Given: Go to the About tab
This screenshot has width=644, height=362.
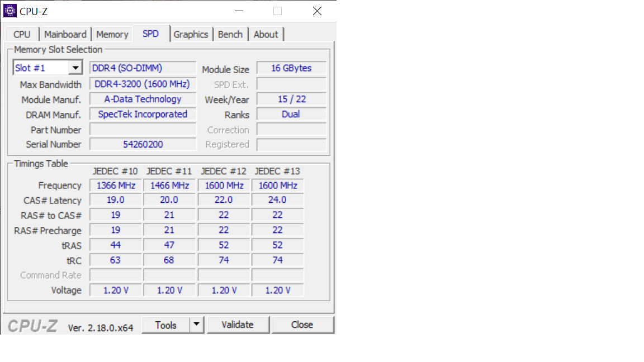Looking at the screenshot, I should [266, 35].
